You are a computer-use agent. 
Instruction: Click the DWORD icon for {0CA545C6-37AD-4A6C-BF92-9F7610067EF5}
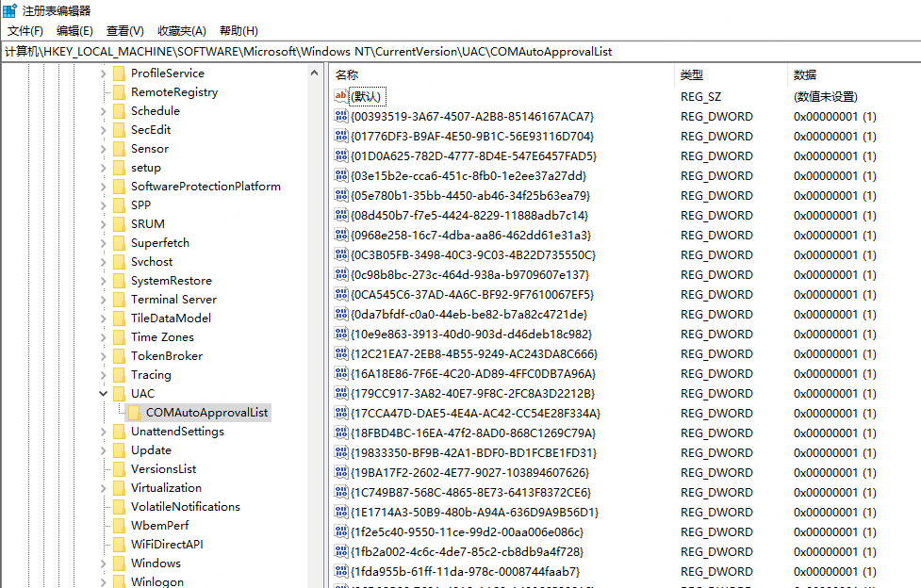pos(341,294)
